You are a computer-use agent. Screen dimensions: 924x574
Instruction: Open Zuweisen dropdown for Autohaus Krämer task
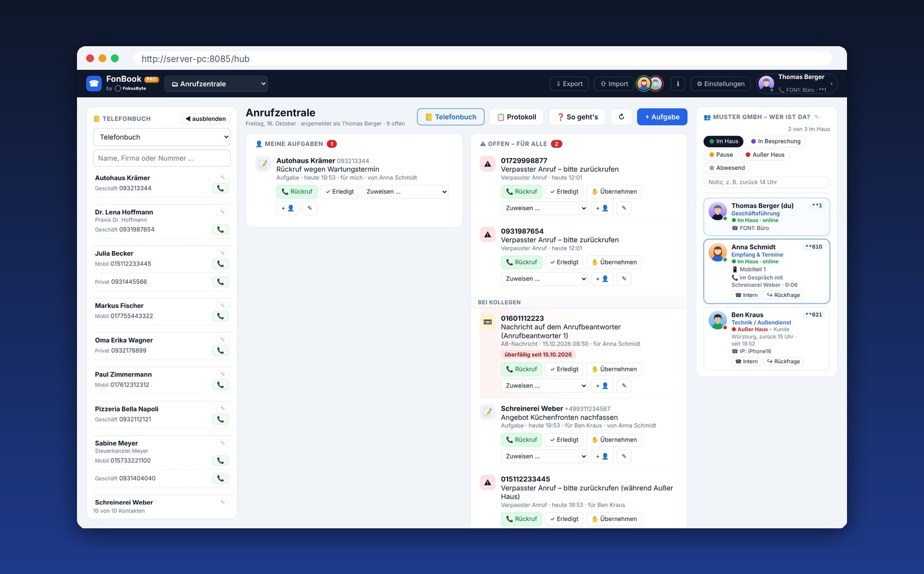(406, 192)
